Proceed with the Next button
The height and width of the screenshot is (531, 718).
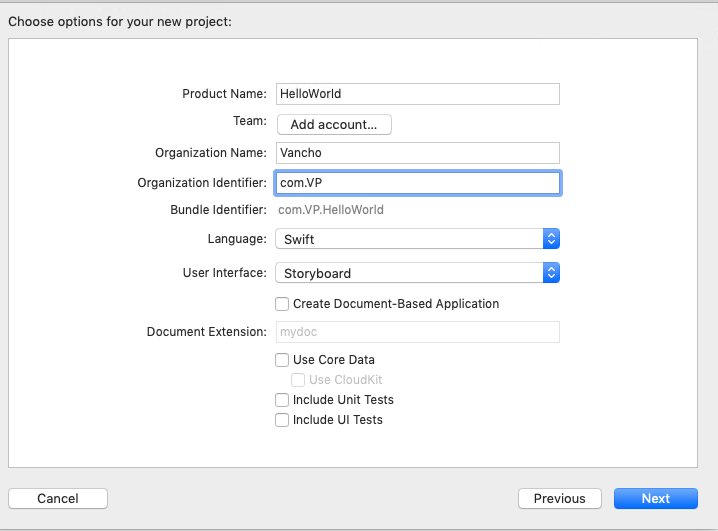coord(656,498)
